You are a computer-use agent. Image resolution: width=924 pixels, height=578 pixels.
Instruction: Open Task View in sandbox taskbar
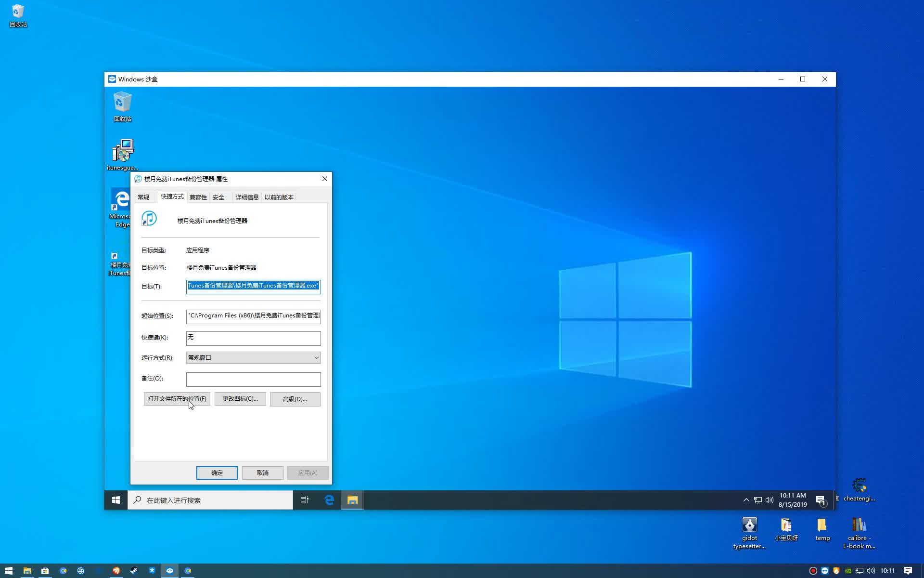(305, 500)
